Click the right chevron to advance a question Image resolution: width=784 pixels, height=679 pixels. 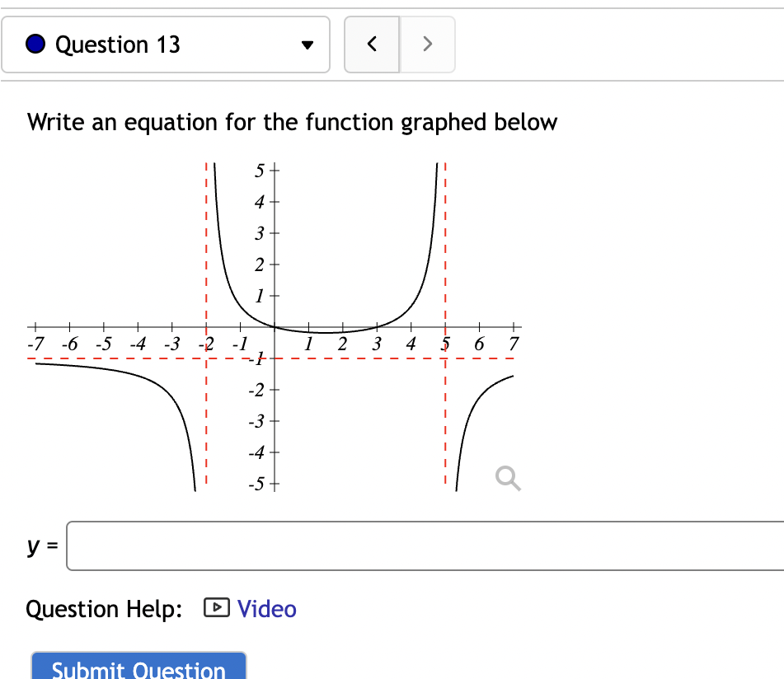427,44
